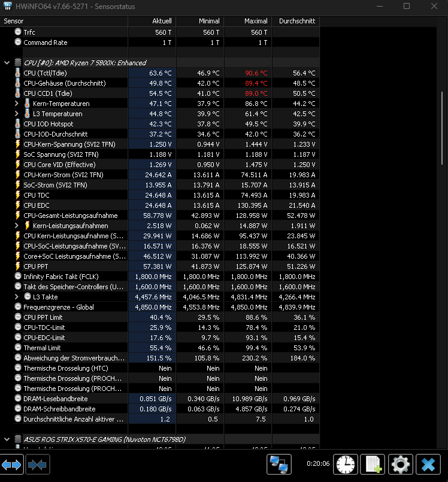Select Durchschnittliche Anzahl aktiver row

click(x=166, y=419)
